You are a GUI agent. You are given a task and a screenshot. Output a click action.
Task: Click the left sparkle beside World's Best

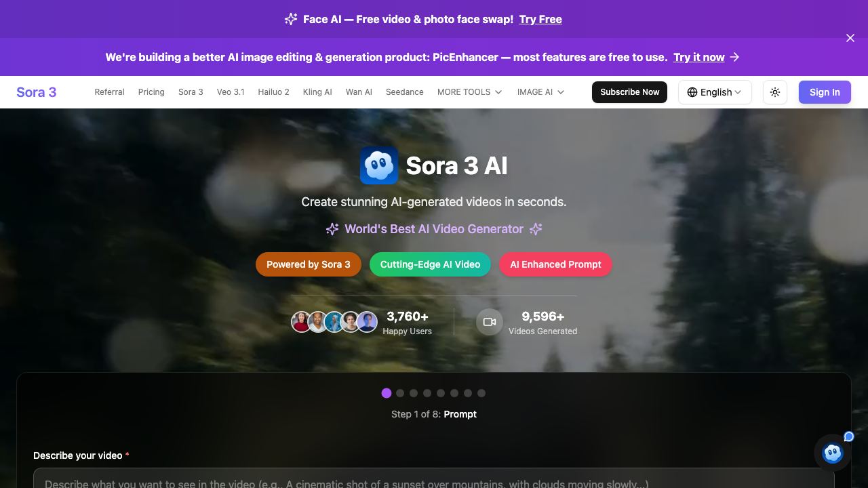tap(332, 229)
